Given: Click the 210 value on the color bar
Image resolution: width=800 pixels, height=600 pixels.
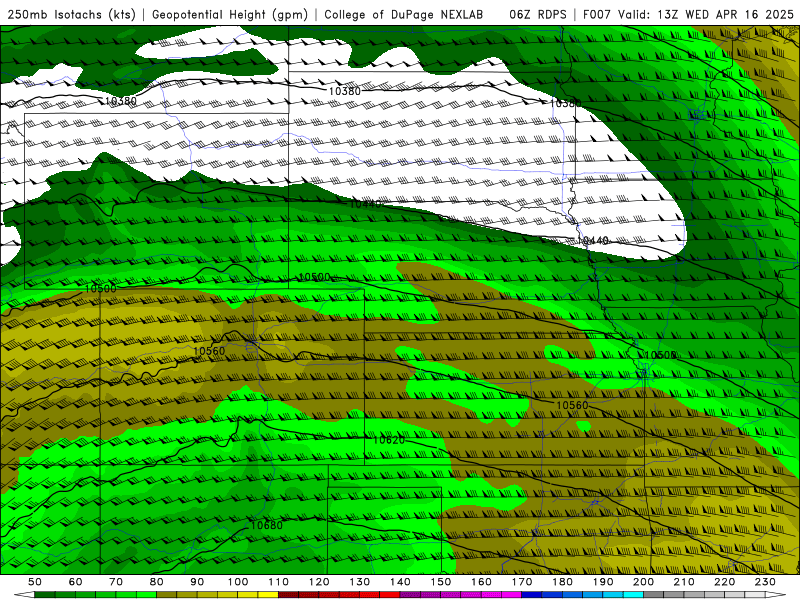Looking at the screenshot, I should tap(684, 582).
